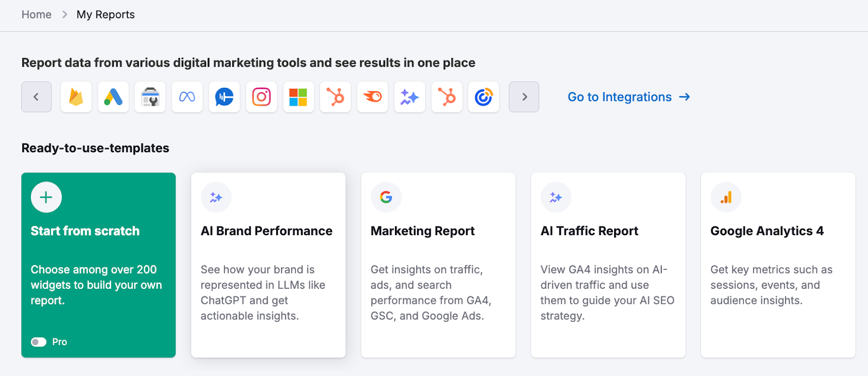Select the Instagram integration icon
868x376 pixels.
point(261,97)
